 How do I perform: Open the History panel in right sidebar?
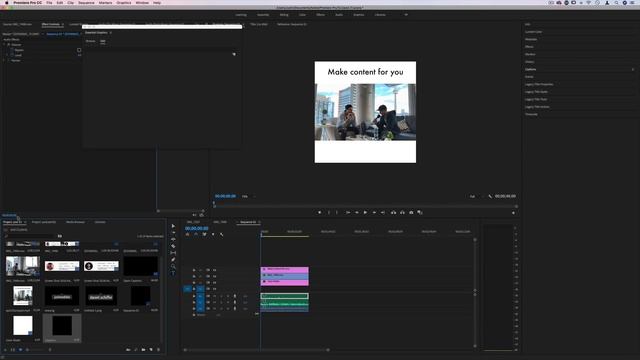pos(529,62)
